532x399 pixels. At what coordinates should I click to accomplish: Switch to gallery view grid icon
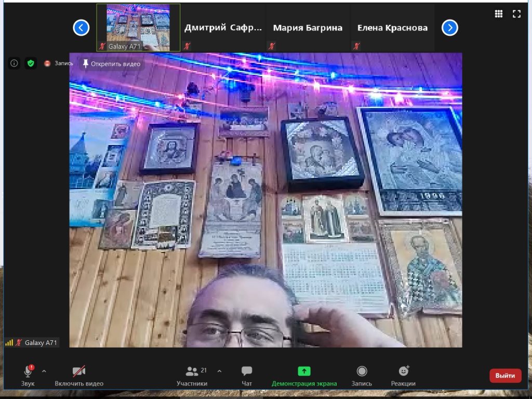click(498, 14)
